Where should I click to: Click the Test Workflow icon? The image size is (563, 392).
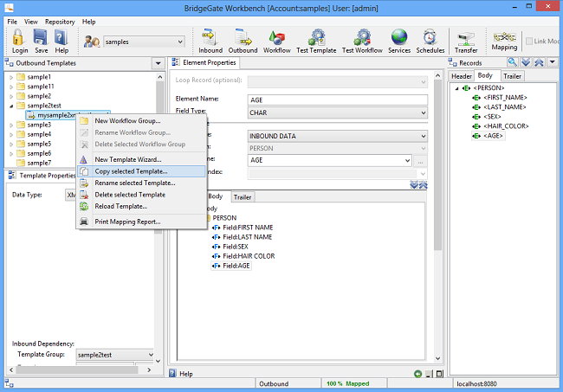[x=362, y=42]
